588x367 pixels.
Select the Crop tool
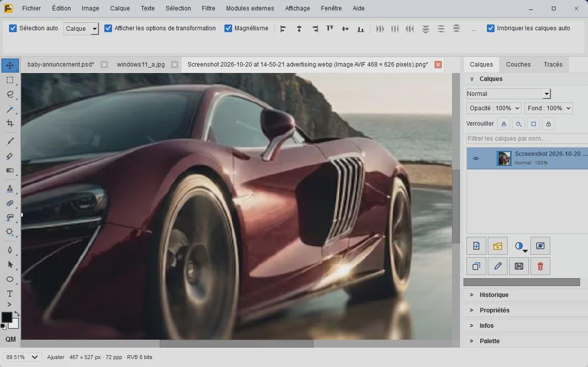click(10, 123)
